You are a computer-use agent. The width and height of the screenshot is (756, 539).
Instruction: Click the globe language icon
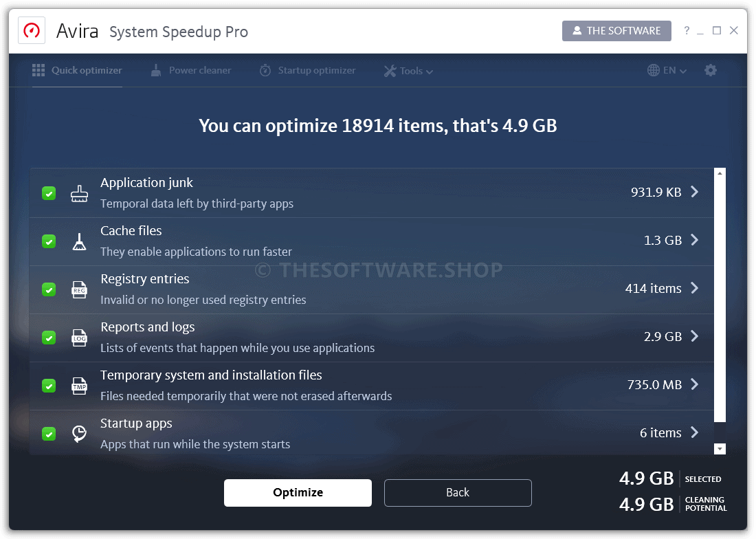(654, 70)
